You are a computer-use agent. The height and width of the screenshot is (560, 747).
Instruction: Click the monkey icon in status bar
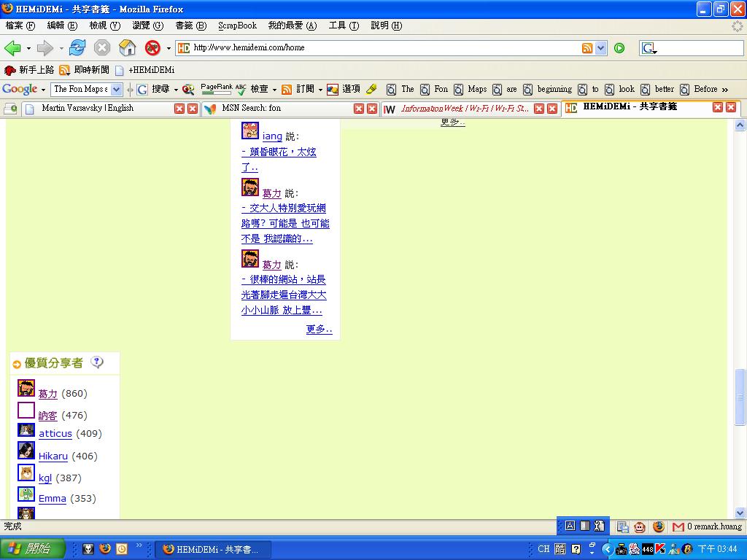pos(640,526)
